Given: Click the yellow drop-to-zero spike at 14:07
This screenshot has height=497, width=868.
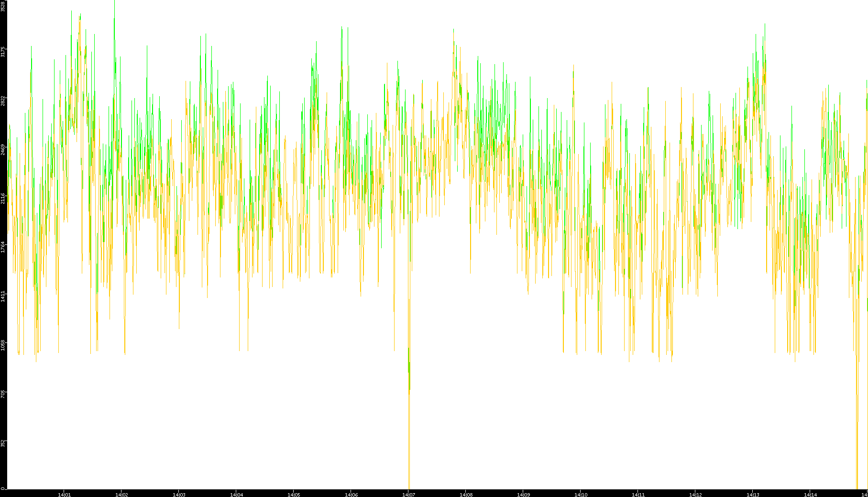Looking at the screenshot, I should pyautogui.click(x=409, y=440).
